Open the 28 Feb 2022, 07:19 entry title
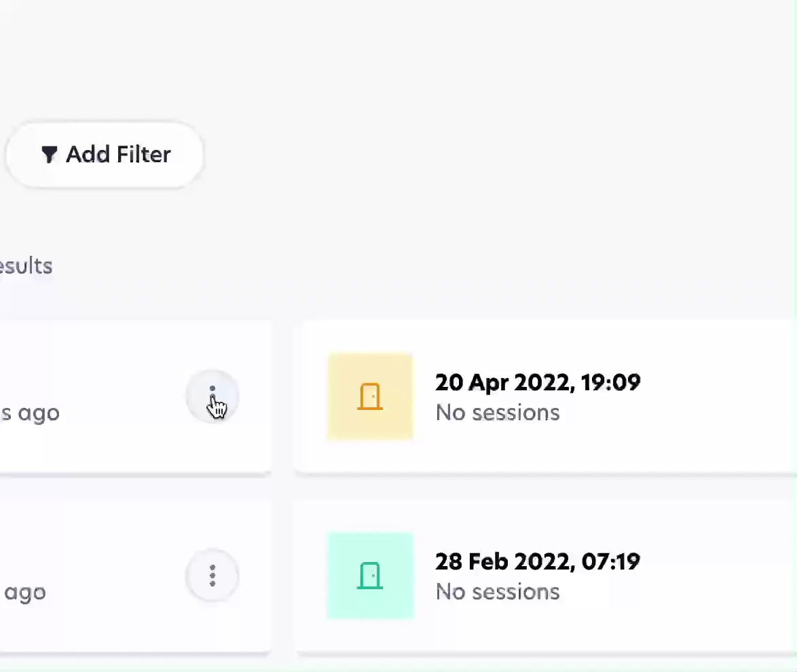This screenshot has height=672, width=797. coord(538,562)
